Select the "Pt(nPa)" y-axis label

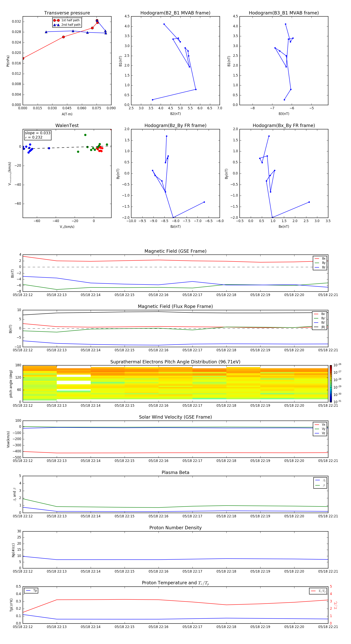(x=8, y=61)
